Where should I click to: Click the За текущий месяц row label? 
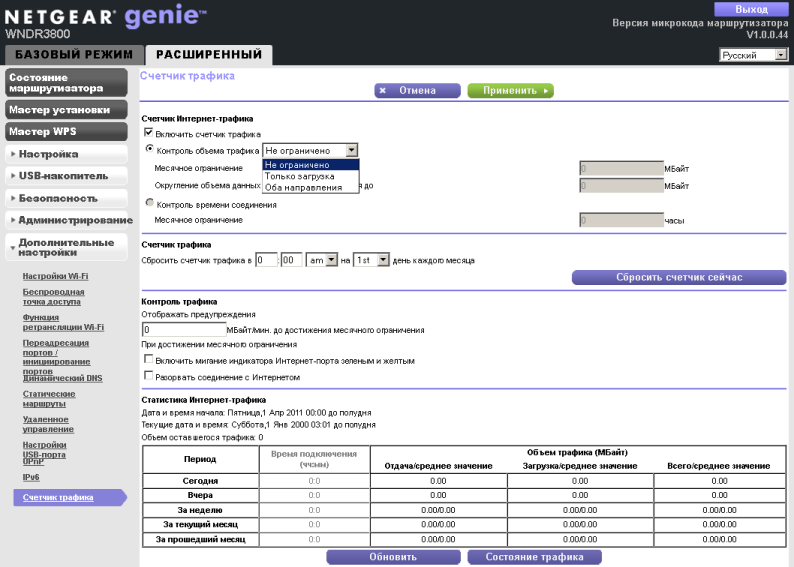coord(200,524)
